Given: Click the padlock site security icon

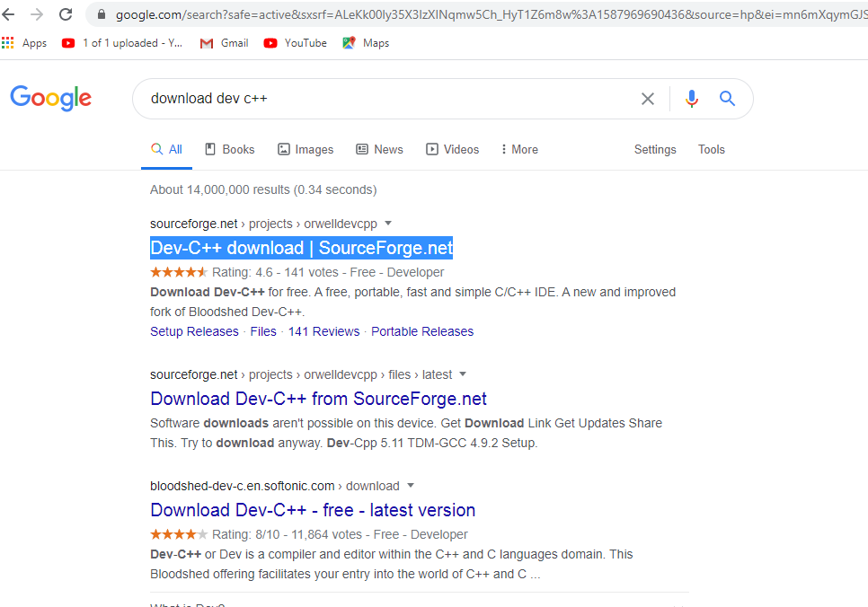Looking at the screenshot, I should (x=102, y=14).
